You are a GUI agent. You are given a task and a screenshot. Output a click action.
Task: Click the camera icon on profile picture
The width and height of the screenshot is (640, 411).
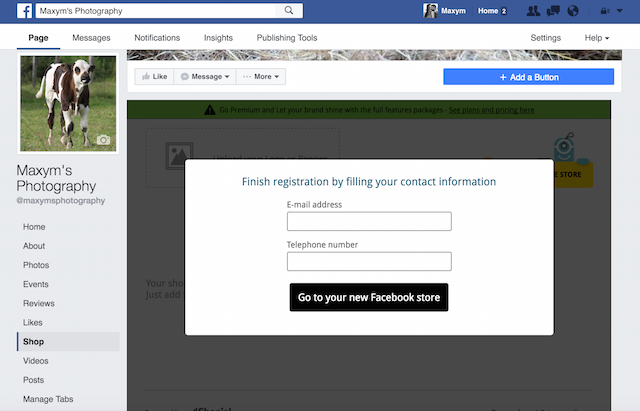103,140
